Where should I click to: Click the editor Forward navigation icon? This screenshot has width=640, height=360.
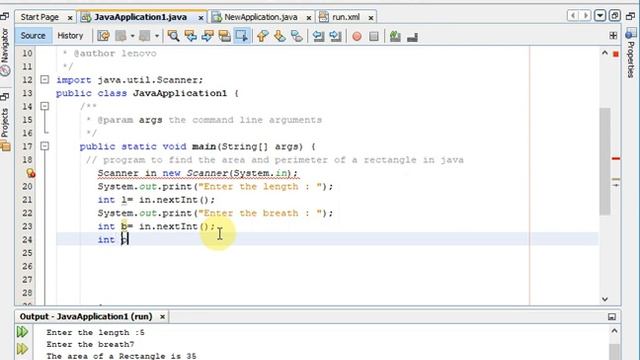tap(144, 36)
